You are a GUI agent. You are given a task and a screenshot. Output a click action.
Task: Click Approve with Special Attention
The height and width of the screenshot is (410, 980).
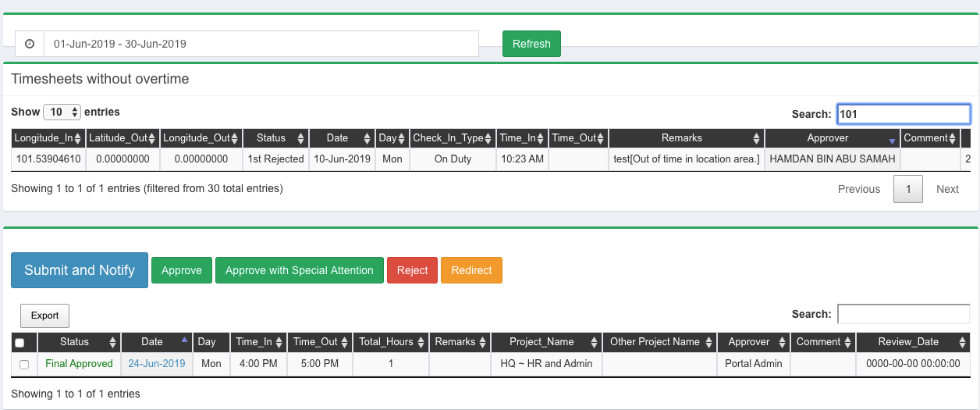click(300, 270)
